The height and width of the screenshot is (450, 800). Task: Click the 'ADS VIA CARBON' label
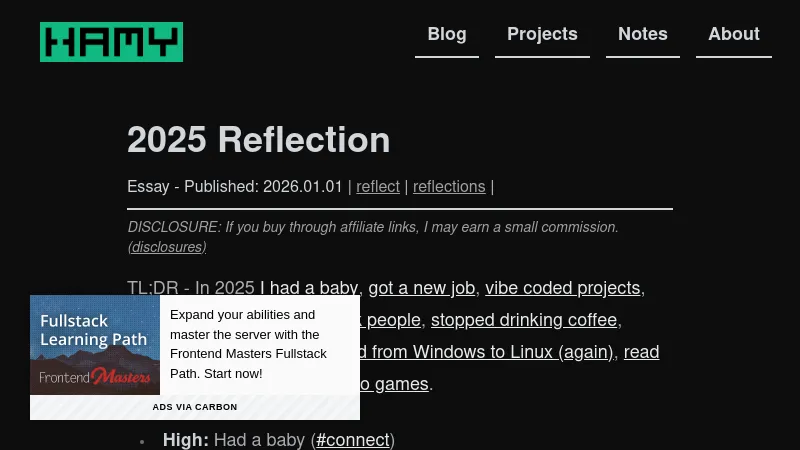coord(195,407)
